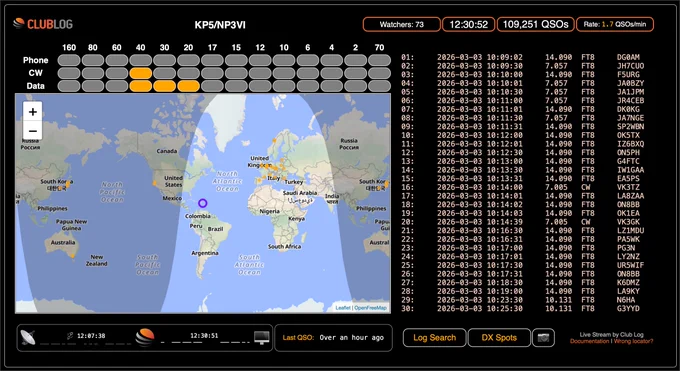
Task: Click the computer monitor icon in status bar
Action: click(x=262, y=337)
